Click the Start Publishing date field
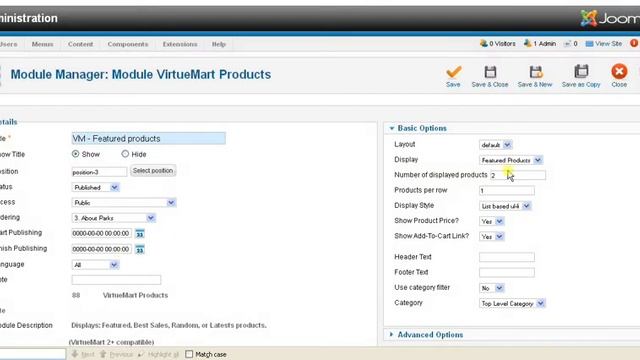The width and height of the screenshot is (640, 360). pyautogui.click(x=102, y=233)
